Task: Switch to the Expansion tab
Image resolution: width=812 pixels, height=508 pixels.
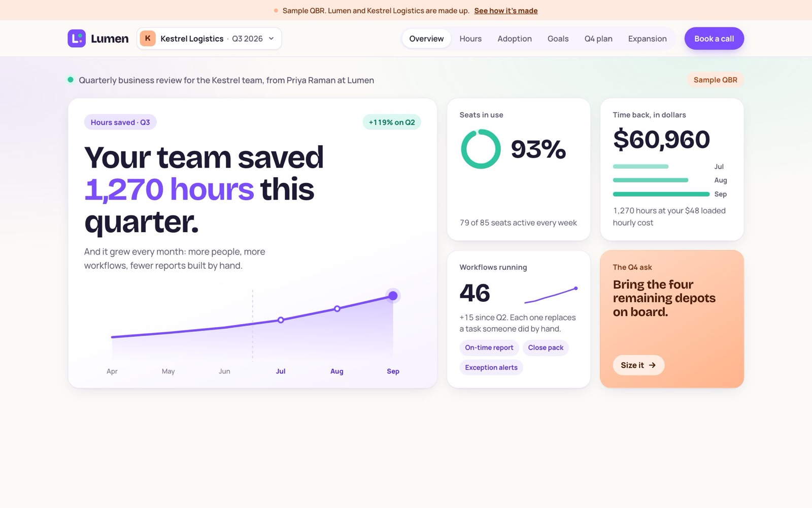Action: [647, 39]
